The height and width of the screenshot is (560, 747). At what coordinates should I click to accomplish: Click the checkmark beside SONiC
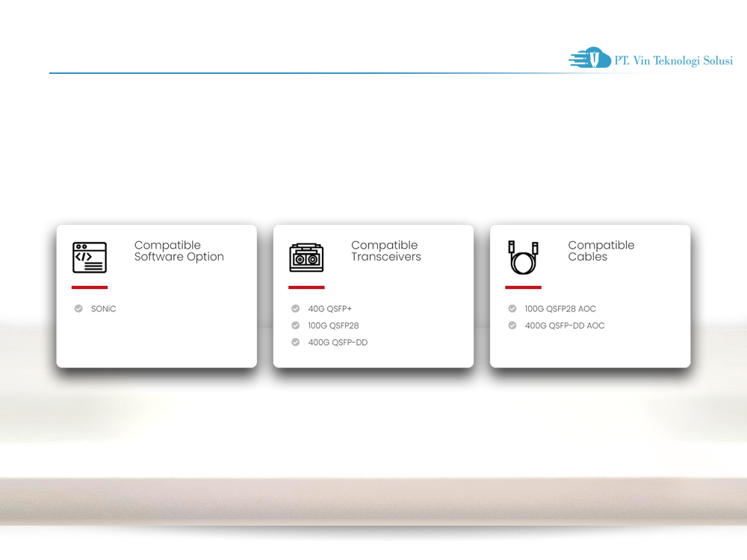point(78,308)
